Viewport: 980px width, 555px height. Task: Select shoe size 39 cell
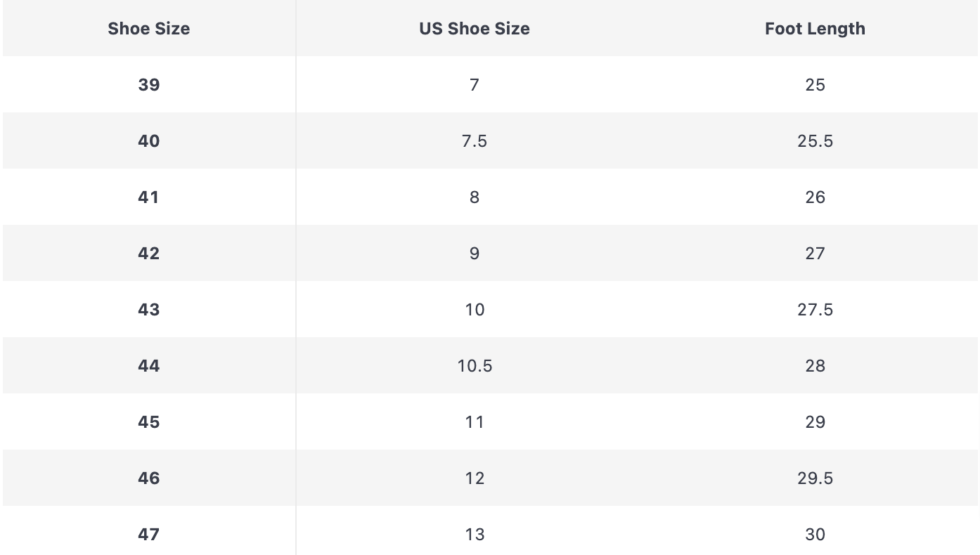point(148,85)
